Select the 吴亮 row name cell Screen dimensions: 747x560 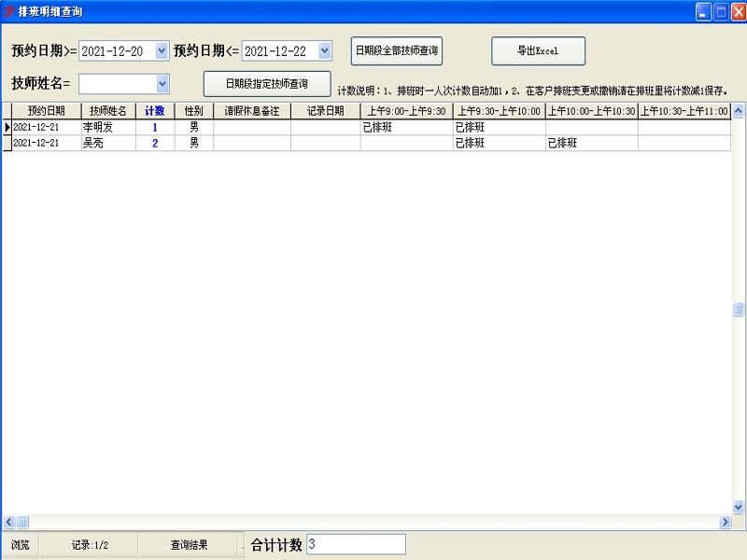click(x=108, y=143)
